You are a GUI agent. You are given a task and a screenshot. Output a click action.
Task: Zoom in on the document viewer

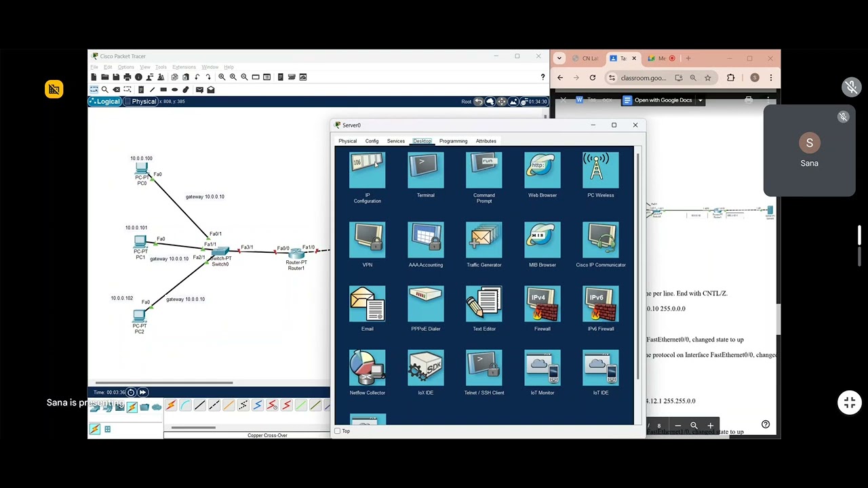pyautogui.click(x=710, y=426)
